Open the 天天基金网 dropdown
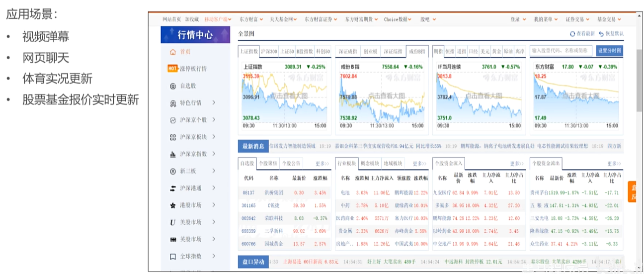The image size is (644, 274). (x=283, y=19)
